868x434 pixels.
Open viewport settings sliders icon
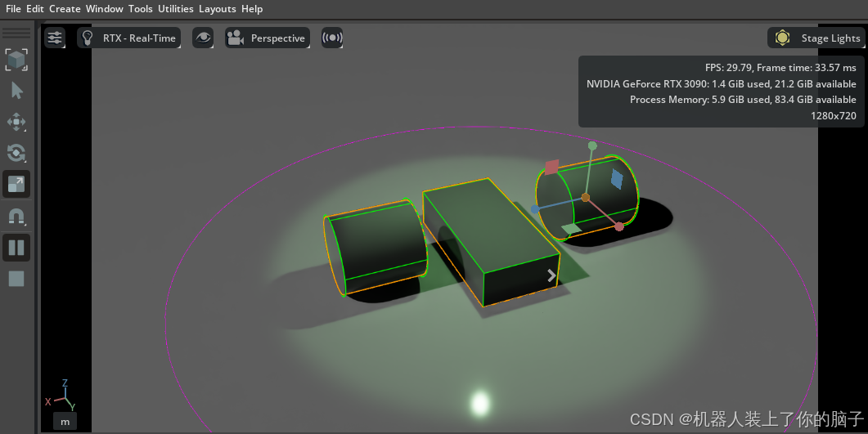[x=55, y=38]
